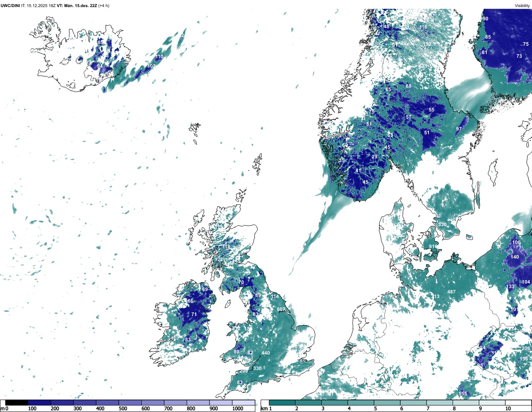Click the '68' visibility value

409,86
